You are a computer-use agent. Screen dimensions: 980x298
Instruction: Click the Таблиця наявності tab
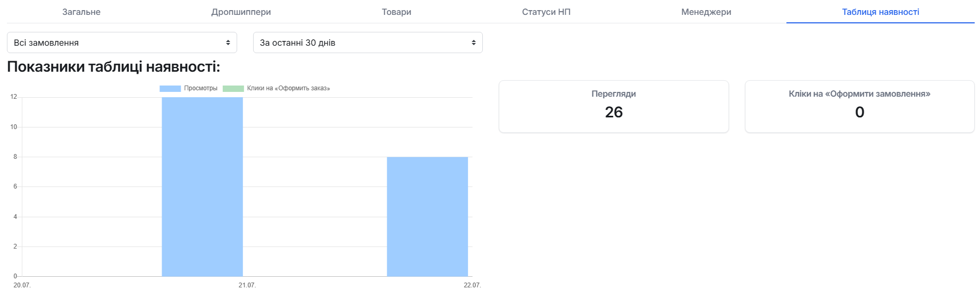point(881,12)
